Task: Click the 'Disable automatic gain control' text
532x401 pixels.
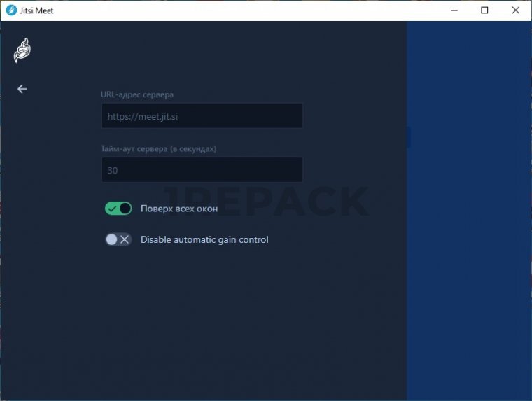Action: [x=204, y=239]
